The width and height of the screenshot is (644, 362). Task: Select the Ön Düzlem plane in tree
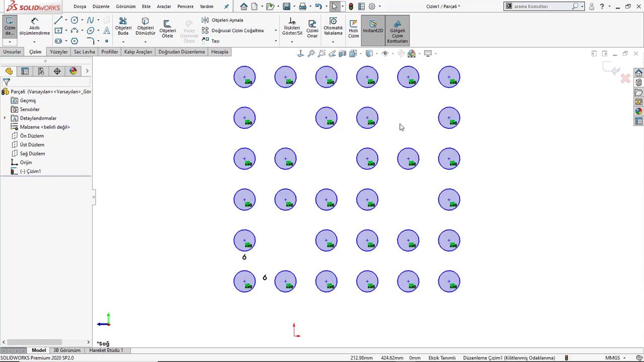click(32, 136)
